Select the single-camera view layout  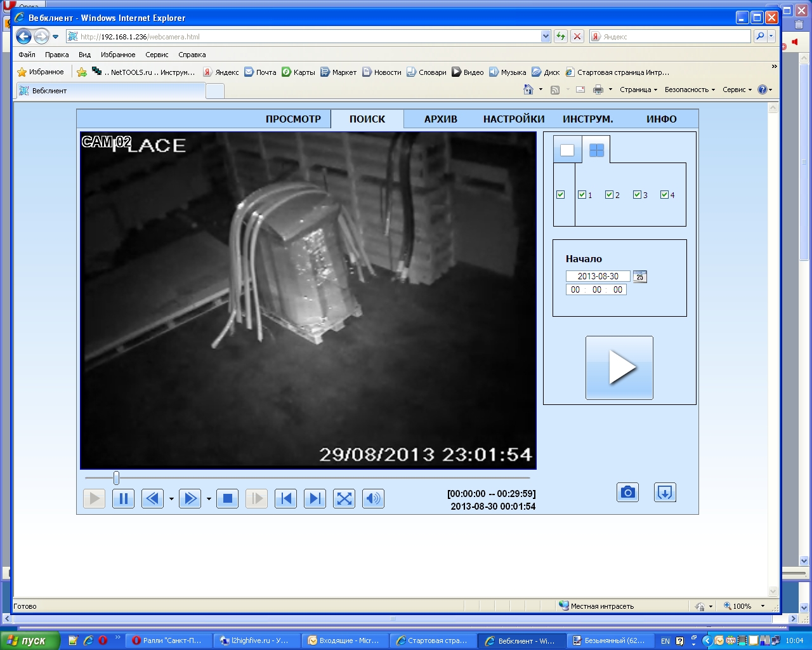click(567, 150)
